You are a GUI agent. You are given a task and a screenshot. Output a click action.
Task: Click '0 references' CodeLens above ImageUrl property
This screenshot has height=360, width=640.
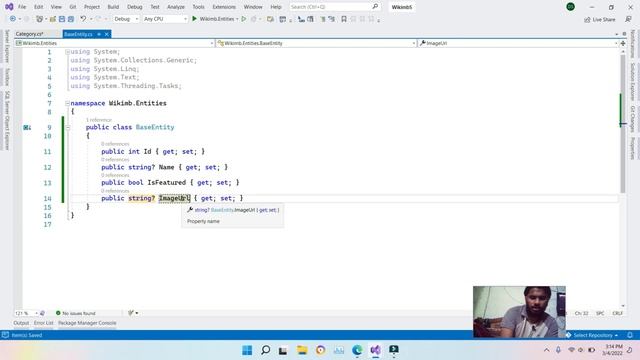pos(115,191)
